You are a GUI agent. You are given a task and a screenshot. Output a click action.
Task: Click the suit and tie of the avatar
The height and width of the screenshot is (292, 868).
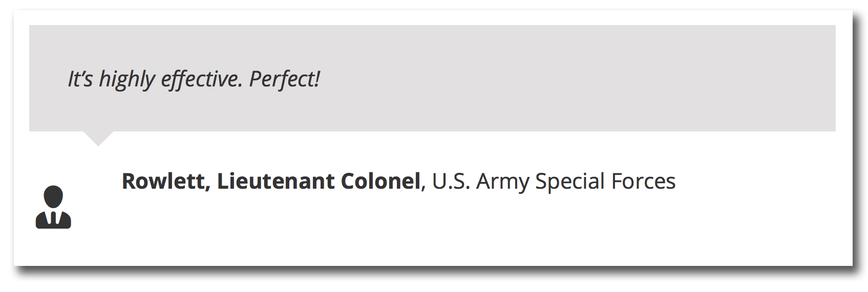tap(53, 219)
